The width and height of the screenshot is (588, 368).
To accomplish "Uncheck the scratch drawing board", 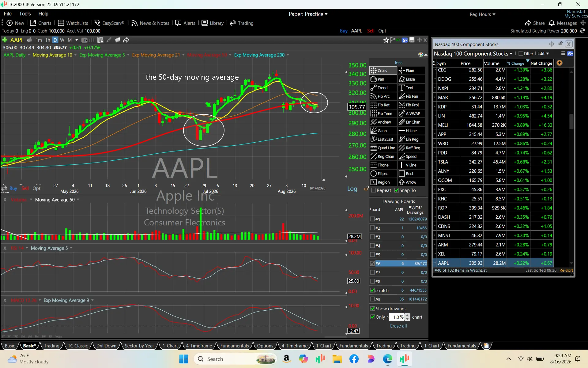I will click(x=372, y=290).
